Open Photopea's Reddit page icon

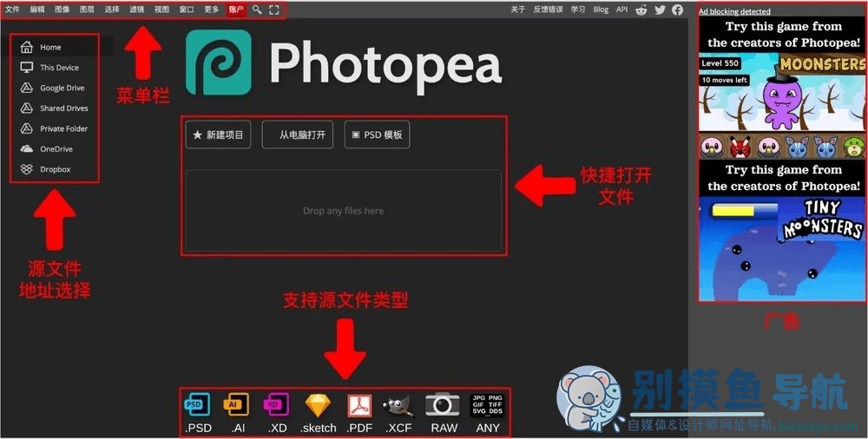(x=641, y=10)
